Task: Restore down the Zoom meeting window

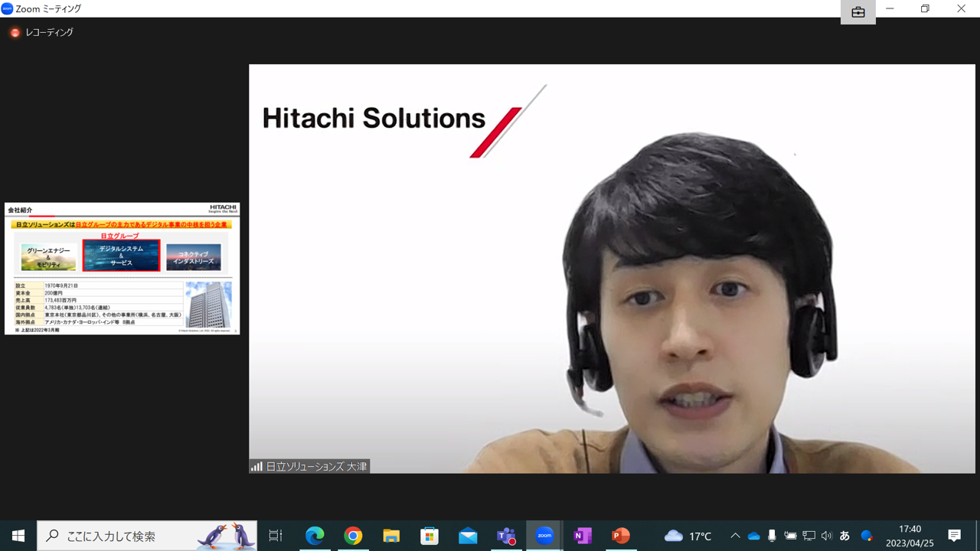Action: point(925,8)
